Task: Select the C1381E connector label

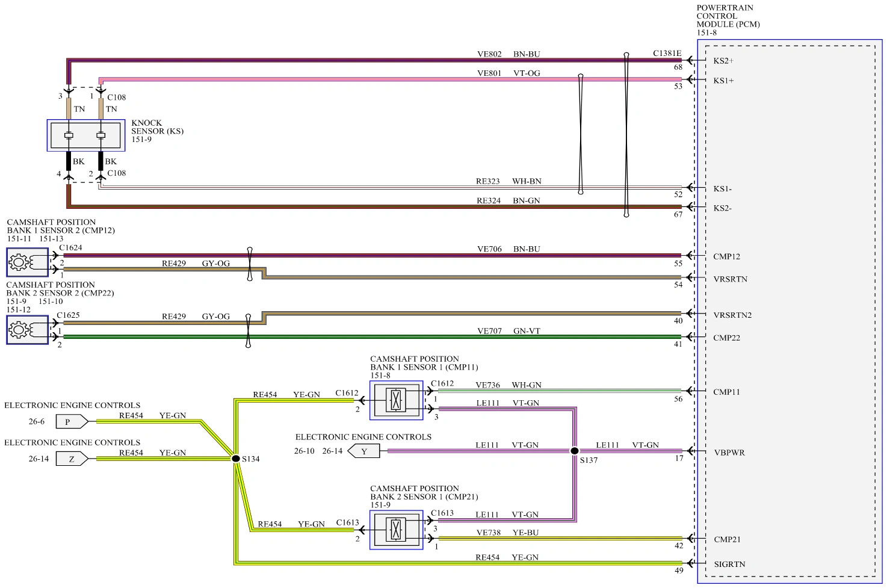Action: (667, 53)
